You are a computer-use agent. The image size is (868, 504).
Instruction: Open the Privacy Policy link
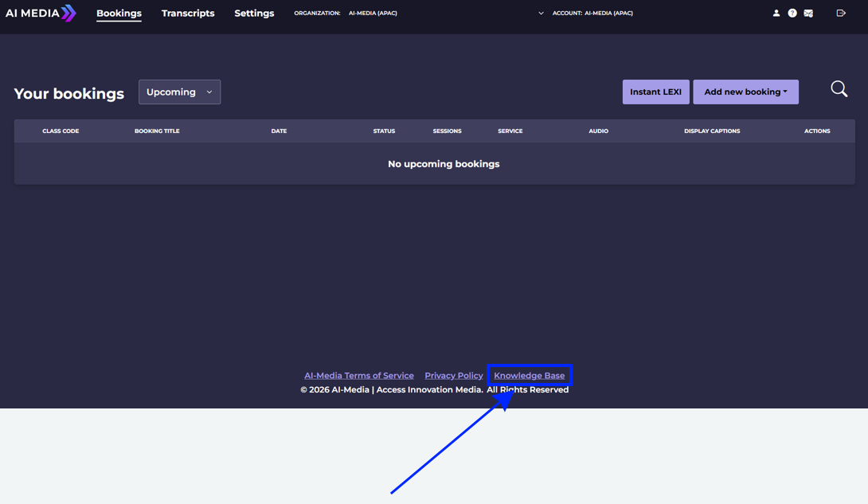pyautogui.click(x=454, y=376)
